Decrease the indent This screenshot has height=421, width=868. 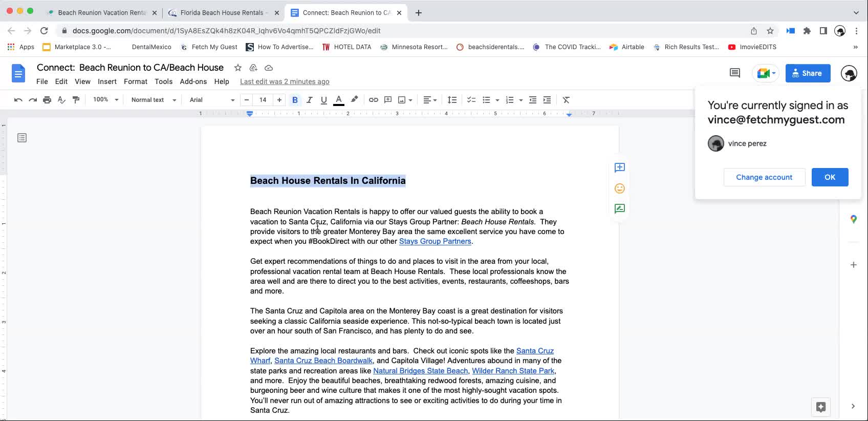[x=533, y=100]
